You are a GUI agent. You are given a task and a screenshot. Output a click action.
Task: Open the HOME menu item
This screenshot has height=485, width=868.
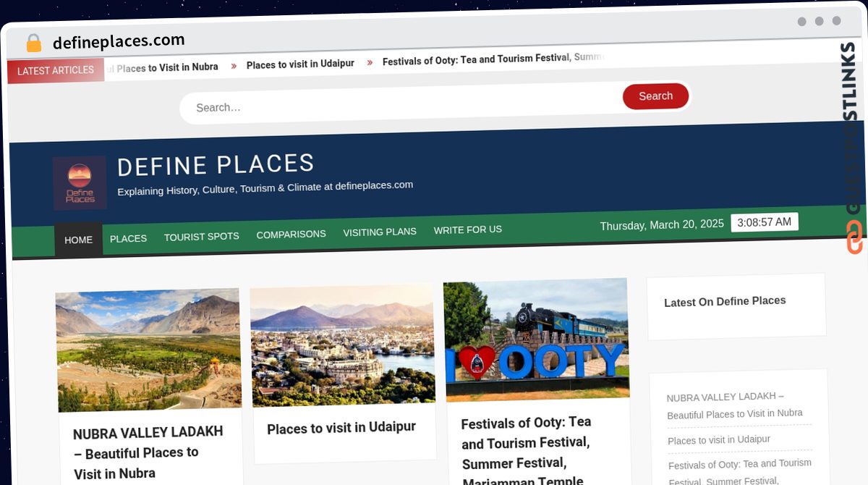pyautogui.click(x=79, y=240)
